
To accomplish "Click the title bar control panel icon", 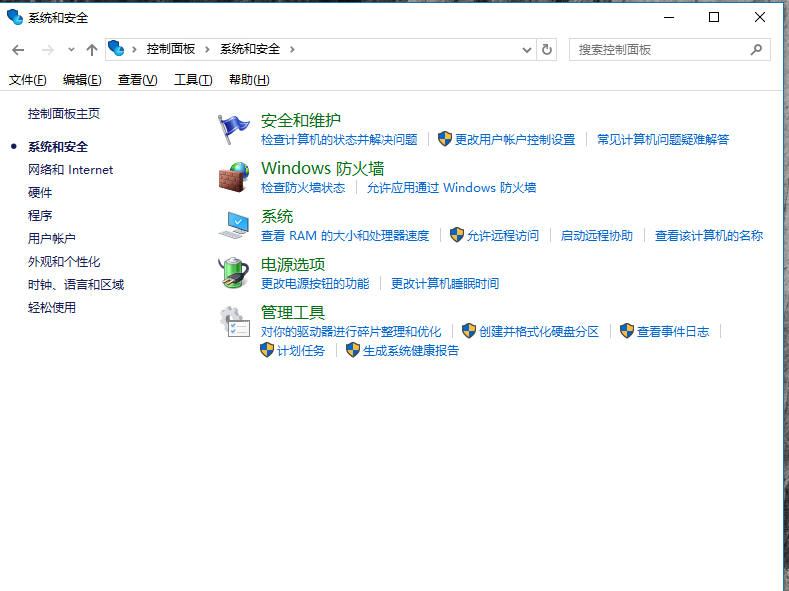I will 15,17.
